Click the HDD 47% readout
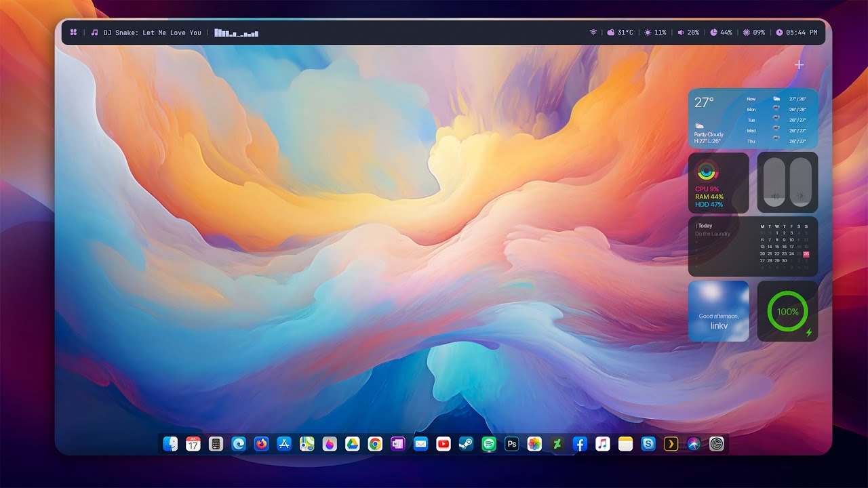Screen dimensions: 868x488 pos(709,204)
